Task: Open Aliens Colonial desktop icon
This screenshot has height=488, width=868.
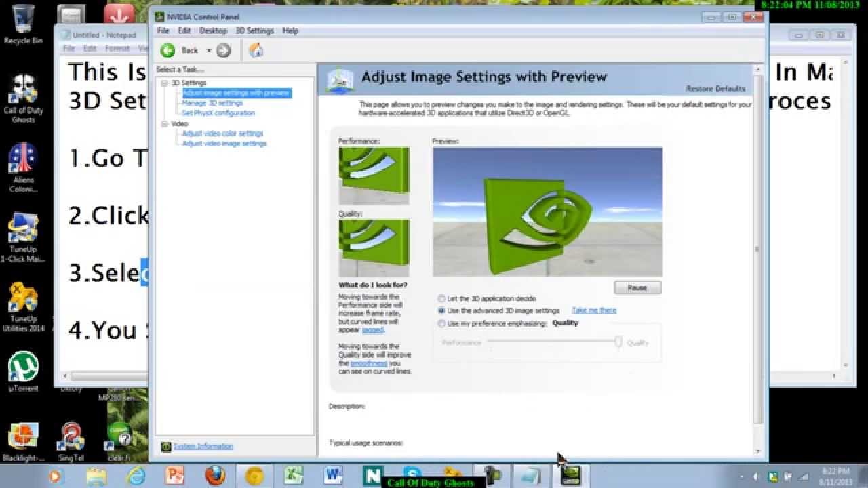Action: 23,168
